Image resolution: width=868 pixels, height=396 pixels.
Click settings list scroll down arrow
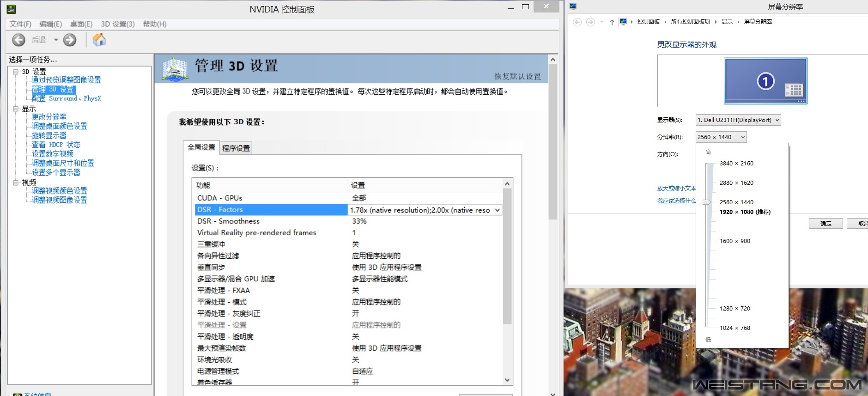point(507,380)
